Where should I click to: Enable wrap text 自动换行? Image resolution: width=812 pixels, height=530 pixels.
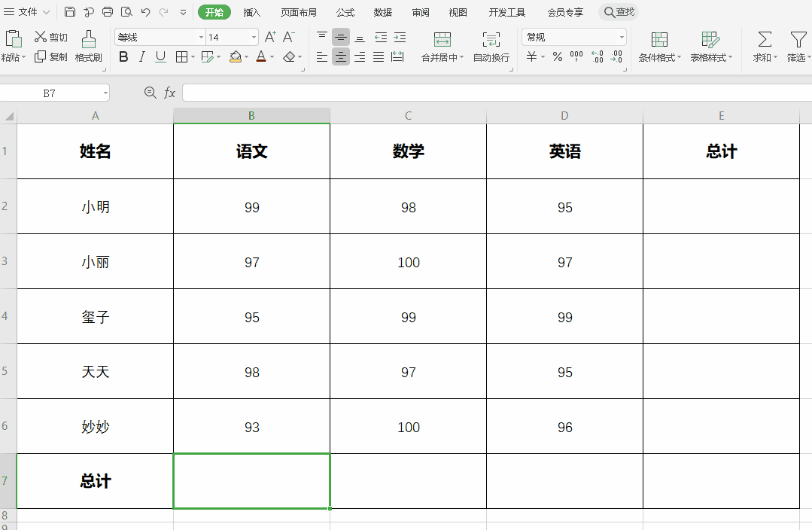point(491,45)
